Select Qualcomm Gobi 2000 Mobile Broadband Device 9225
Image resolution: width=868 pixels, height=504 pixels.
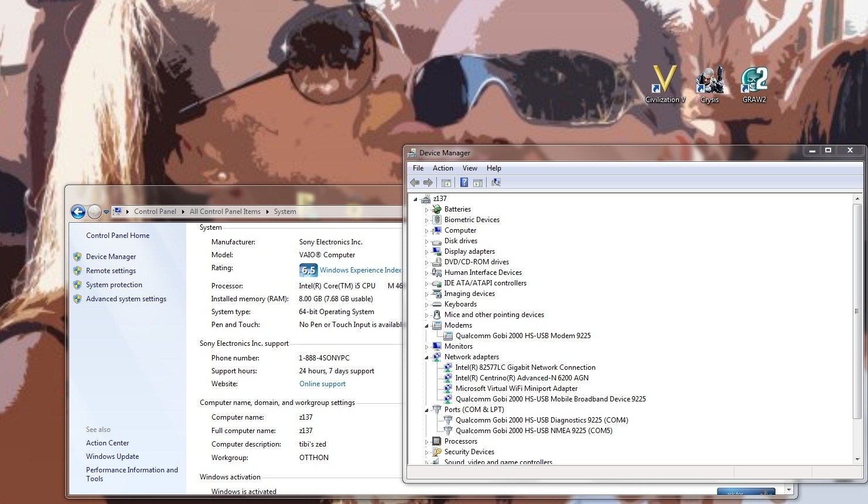coord(551,399)
